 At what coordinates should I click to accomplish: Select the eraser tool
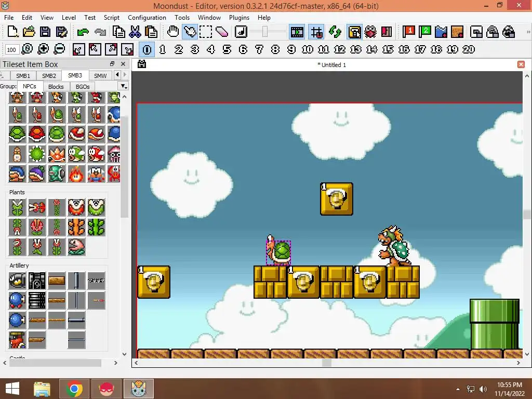[x=222, y=32]
